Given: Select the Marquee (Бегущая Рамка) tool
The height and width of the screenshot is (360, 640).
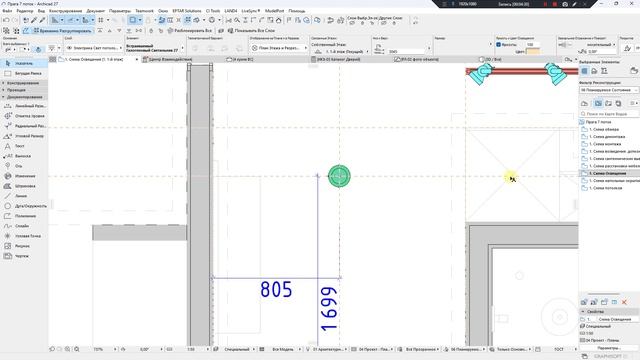Looking at the screenshot, I should coord(24,73).
